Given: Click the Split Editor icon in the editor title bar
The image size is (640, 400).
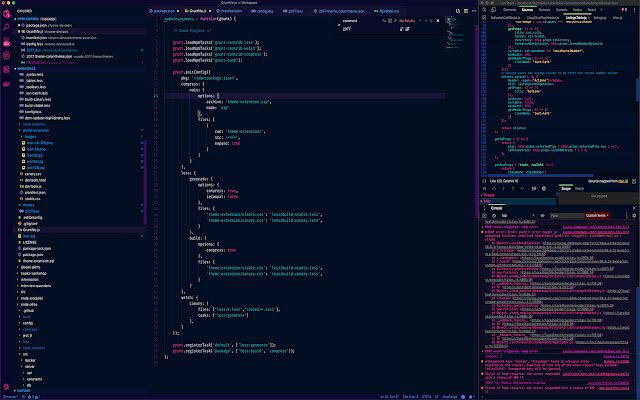Looking at the screenshot, I should point(465,11).
